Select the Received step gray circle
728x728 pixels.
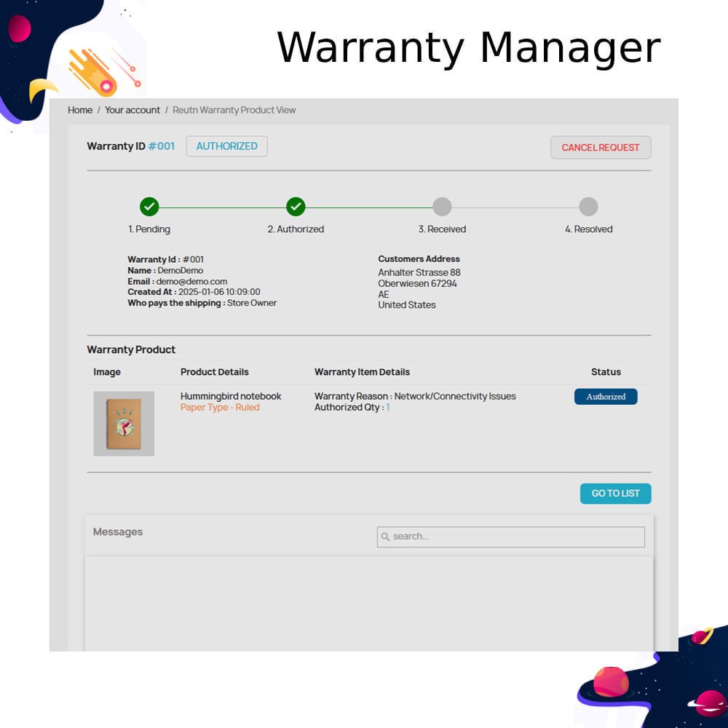[442, 207]
